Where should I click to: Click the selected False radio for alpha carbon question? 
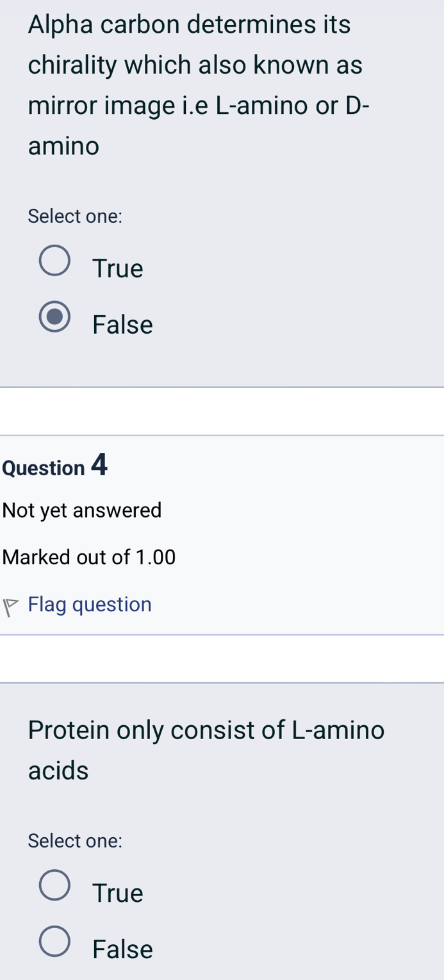(x=55, y=317)
